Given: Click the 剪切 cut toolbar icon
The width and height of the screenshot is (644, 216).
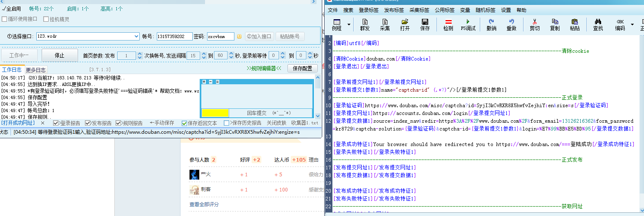Looking at the screenshot, I should (535, 25).
